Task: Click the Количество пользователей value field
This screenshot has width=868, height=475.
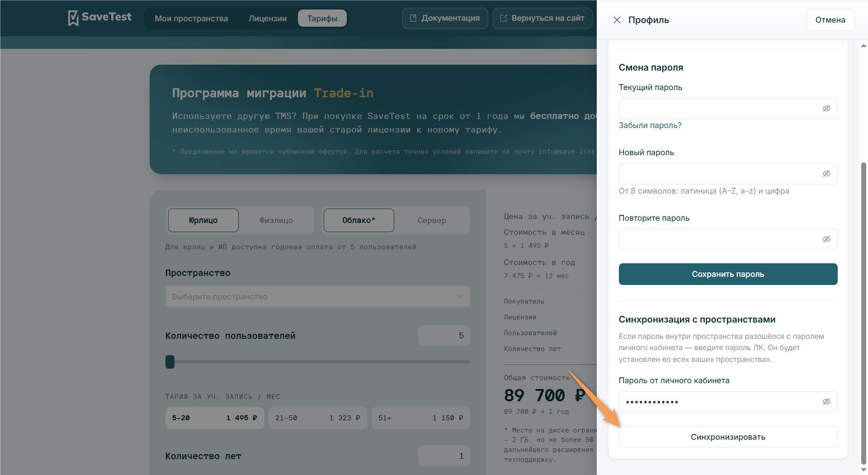Action: [444, 336]
